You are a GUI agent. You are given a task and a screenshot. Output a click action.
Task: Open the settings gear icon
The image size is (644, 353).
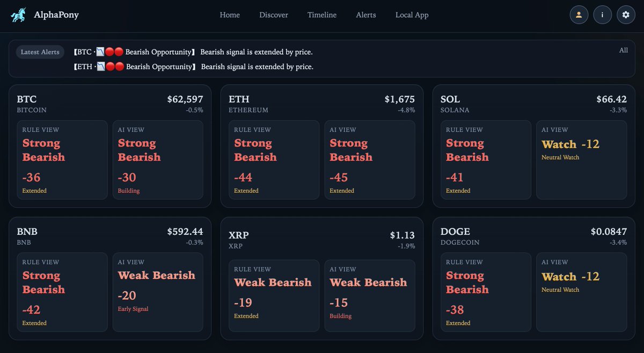pos(626,15)
